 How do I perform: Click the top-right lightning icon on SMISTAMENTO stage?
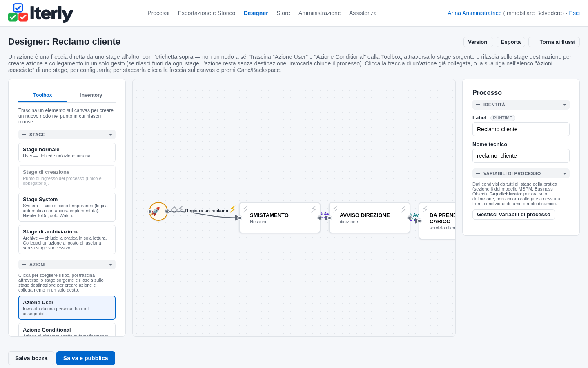pos(314,209)
